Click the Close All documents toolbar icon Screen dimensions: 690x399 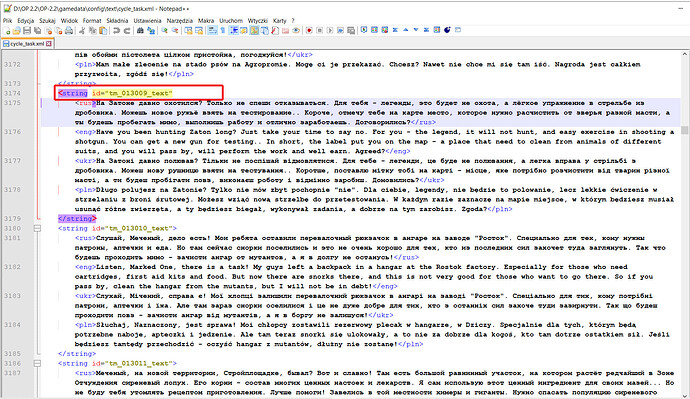point(59,30)
